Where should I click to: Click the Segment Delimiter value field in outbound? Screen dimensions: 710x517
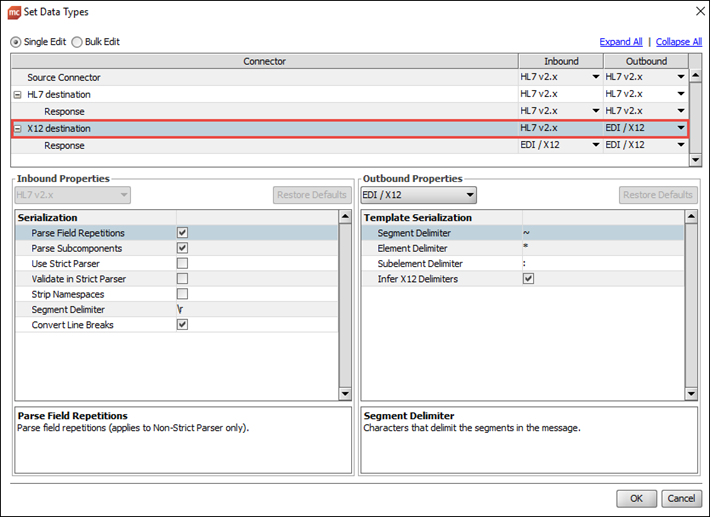pyautogui.click(x=600, y=233)
